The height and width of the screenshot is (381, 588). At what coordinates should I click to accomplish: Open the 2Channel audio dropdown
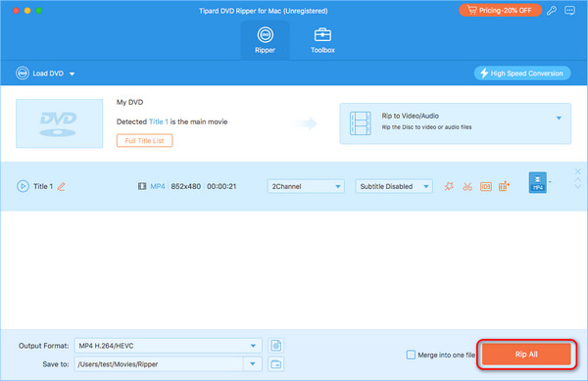pyautogui.click(x=306, y=186)
